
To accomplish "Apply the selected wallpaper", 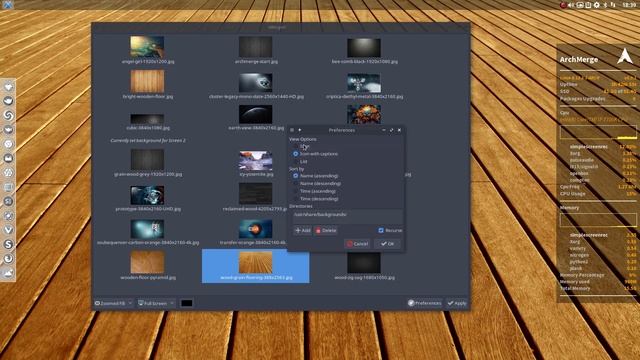I will tap(457, 303).
